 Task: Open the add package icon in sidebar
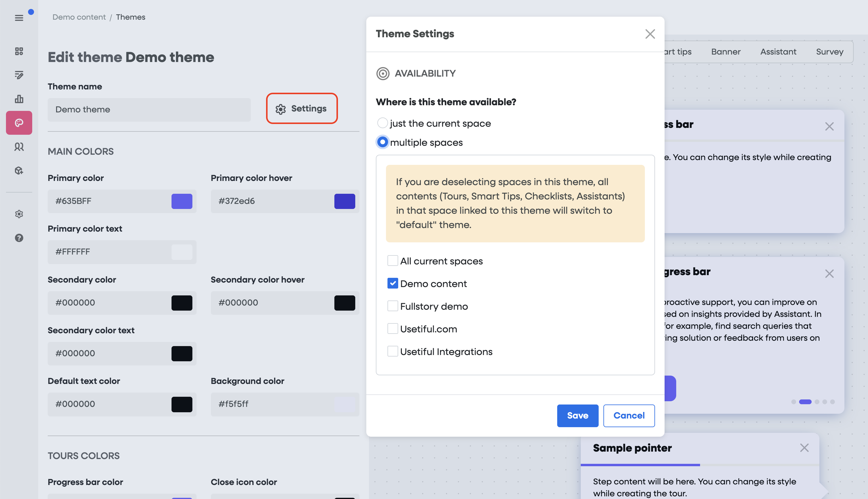tap(19, 171)
